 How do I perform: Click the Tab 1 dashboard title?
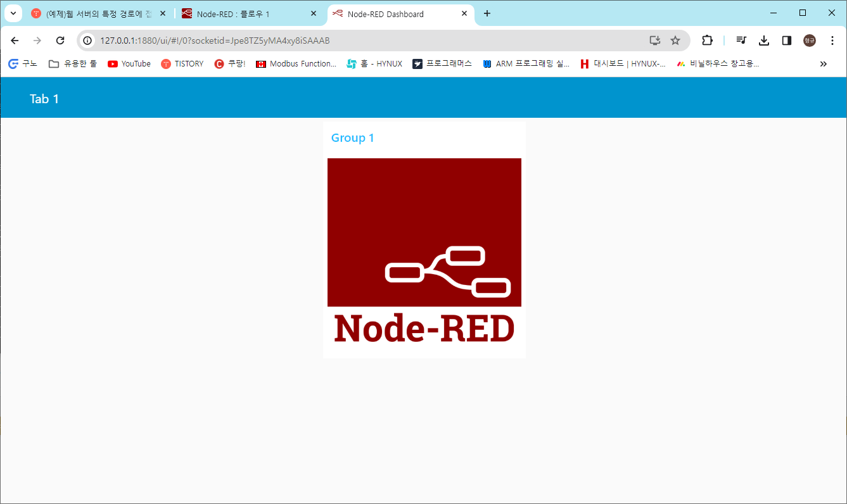44,99
